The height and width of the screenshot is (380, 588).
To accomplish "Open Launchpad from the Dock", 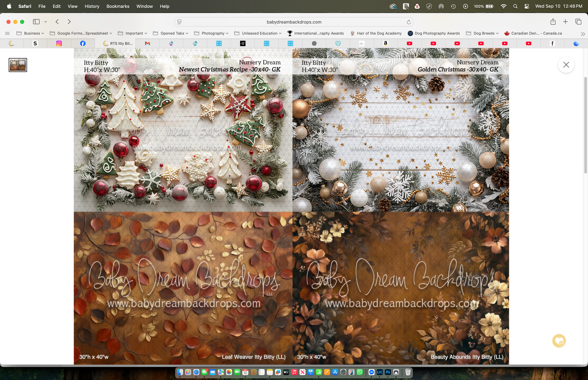I will pos(188,372).
